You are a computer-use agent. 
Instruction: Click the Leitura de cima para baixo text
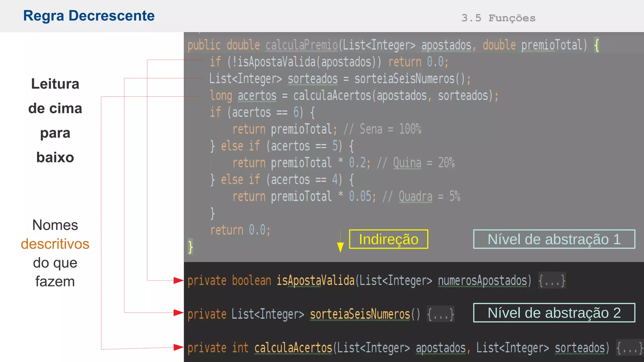point(55,120)
